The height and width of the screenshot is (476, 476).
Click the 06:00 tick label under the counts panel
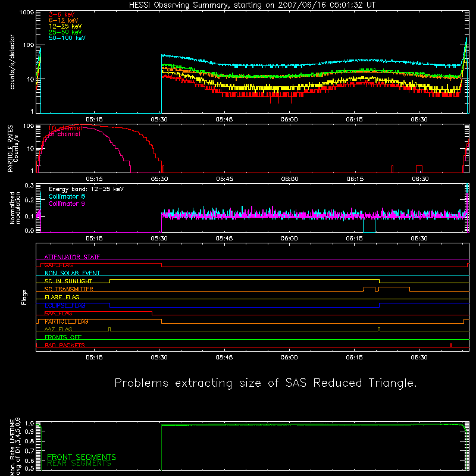point(289,120)
